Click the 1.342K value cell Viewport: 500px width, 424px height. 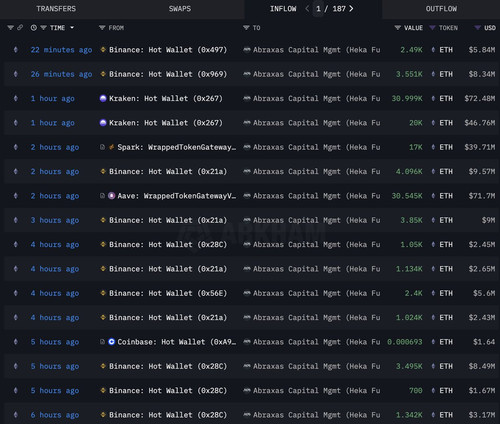tap(409, 415)
